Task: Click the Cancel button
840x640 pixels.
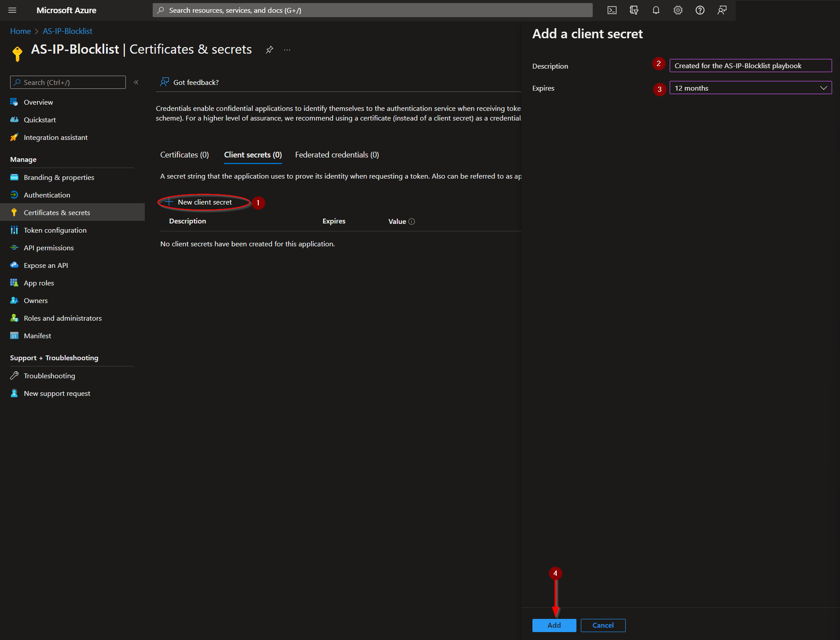Action: pos(603,625)
